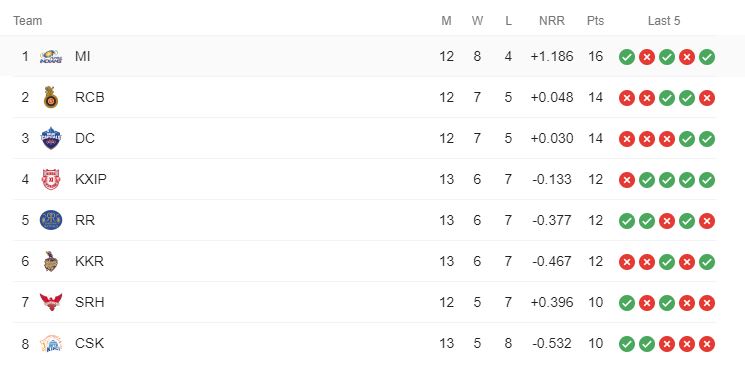Select the SRH team row name
745x388 pixels.
pos(90,302)
